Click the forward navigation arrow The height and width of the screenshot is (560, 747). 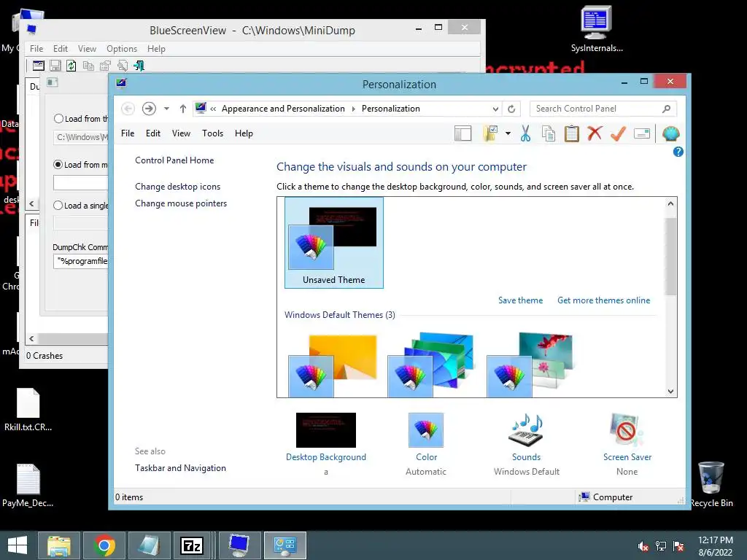coord(149,109)
